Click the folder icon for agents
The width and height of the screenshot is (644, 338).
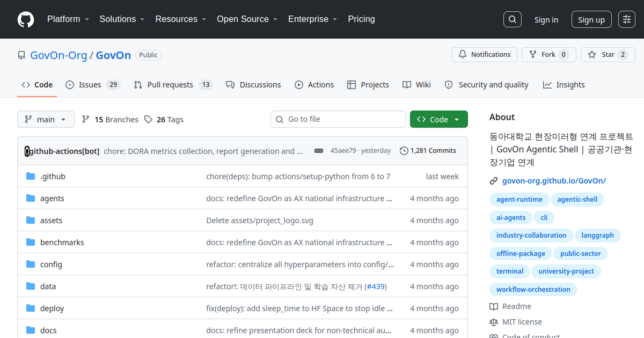pos(31,199)
